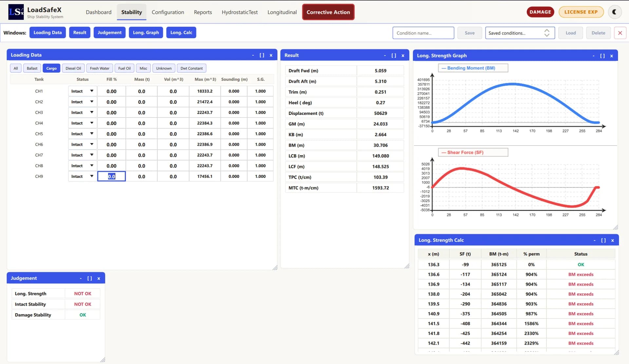Maximize the Long. Strength Graph panel

click(602, 56)
